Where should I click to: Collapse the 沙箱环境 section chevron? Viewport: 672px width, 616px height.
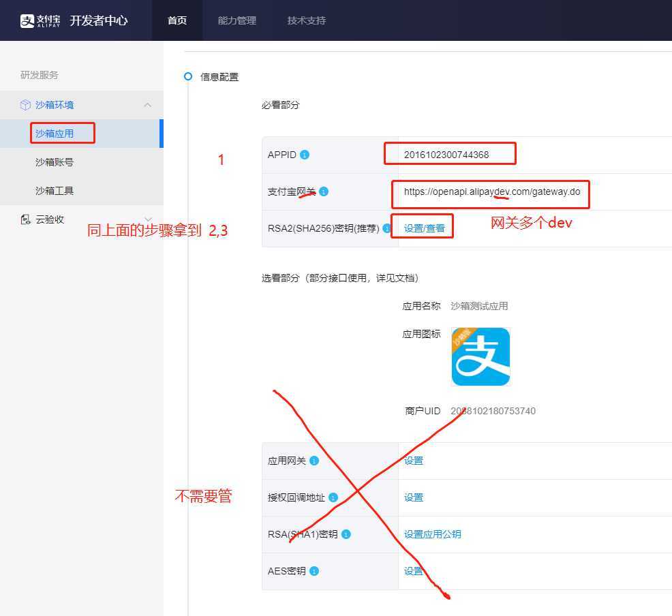point(148,105)
